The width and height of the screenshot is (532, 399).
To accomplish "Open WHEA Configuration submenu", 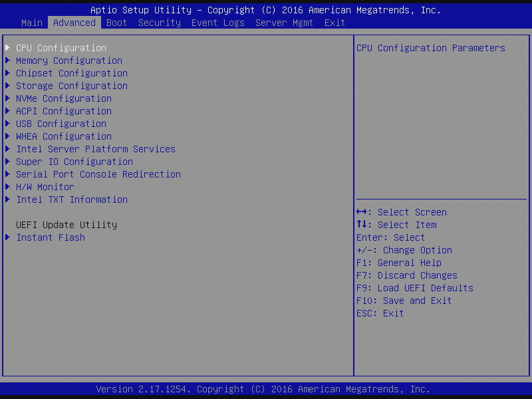I will tap(64, 136).
